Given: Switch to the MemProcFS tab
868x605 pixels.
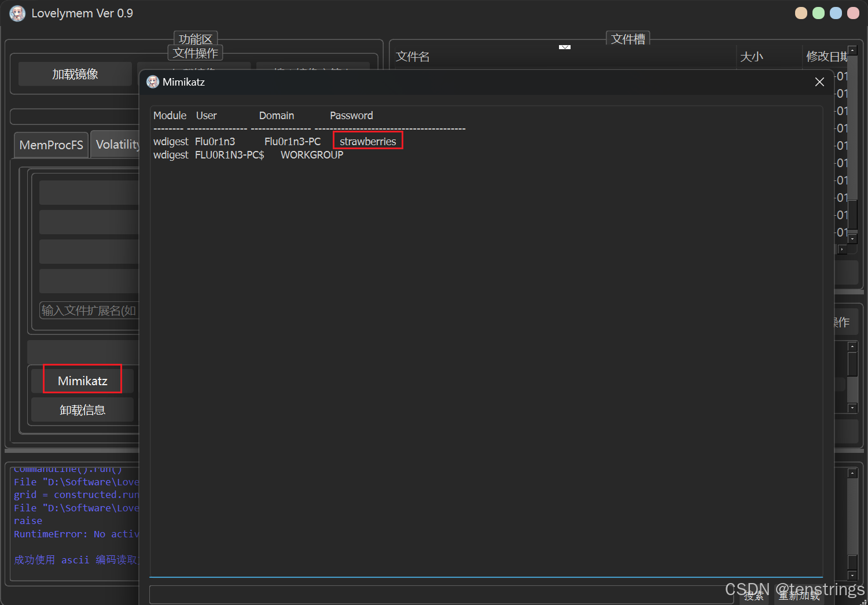Looking at the screenshot, I should click(51, 145).
